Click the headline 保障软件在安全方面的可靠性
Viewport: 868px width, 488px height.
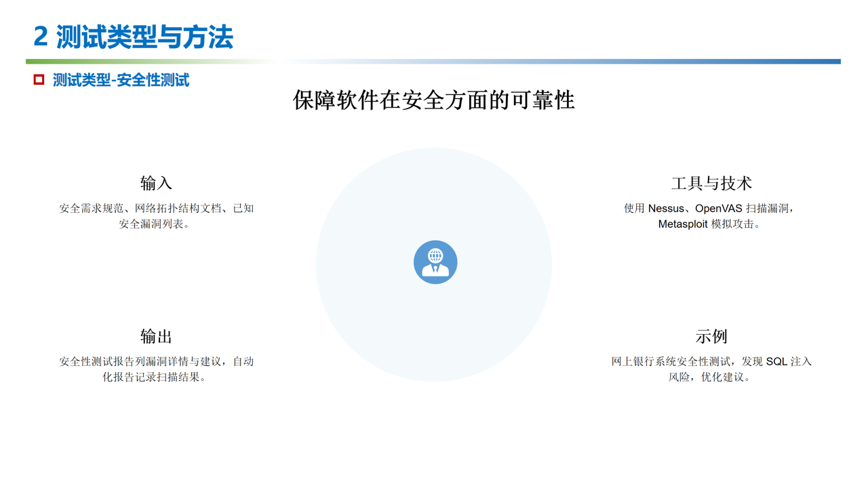434,100
